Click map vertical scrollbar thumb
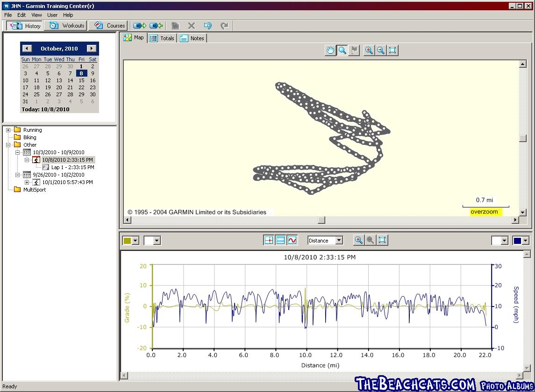Screen dimensions: 535x392 pyautogui.click(x=522, y=138)
